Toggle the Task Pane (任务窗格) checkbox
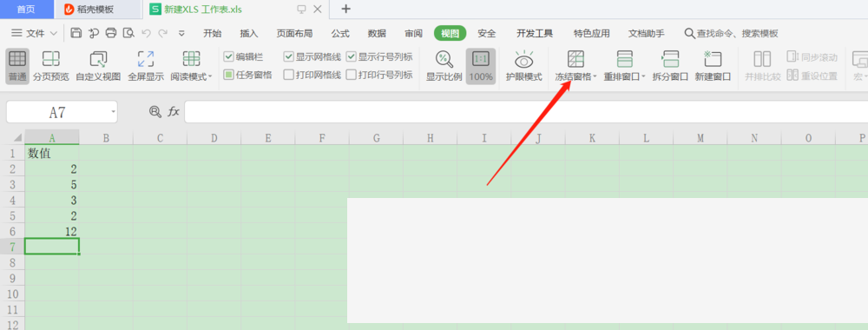The width and height of the screenshot is (868, 330). [x=228, y=75]
